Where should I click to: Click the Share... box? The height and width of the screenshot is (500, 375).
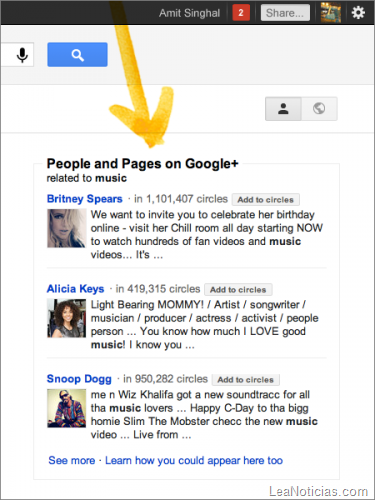point(285,13)
